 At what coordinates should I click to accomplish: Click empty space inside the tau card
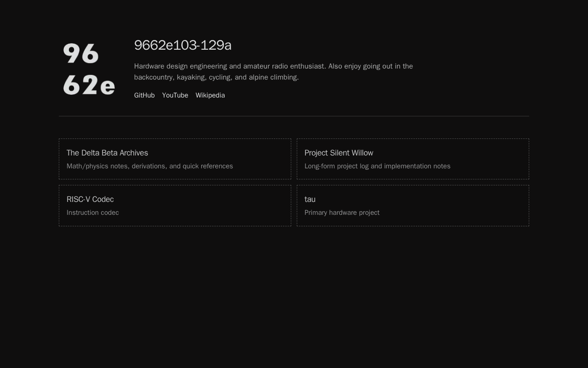[x=459, y=206]
